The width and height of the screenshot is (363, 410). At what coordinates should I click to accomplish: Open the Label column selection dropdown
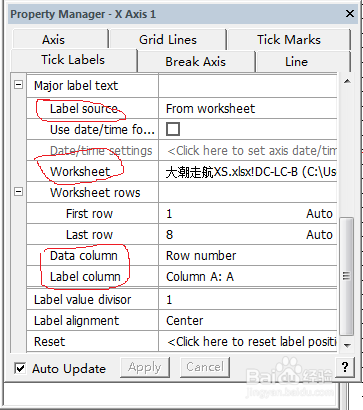(248, 276)
